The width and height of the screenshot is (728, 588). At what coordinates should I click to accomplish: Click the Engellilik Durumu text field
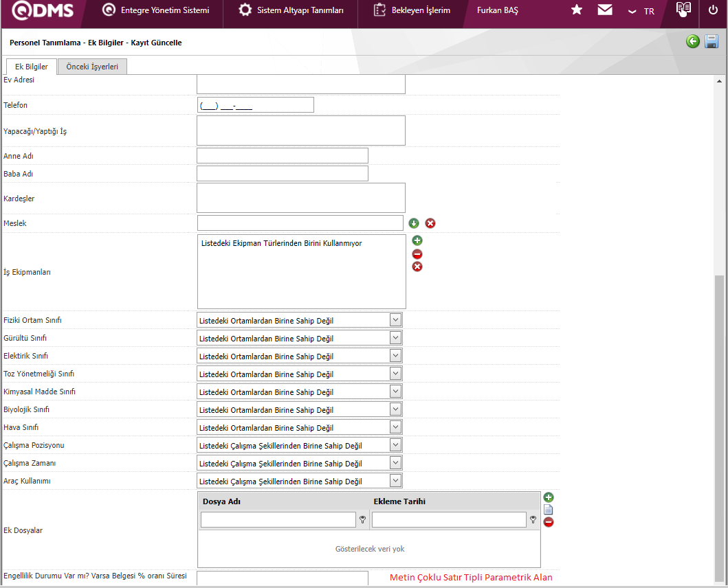pos(283,578)
